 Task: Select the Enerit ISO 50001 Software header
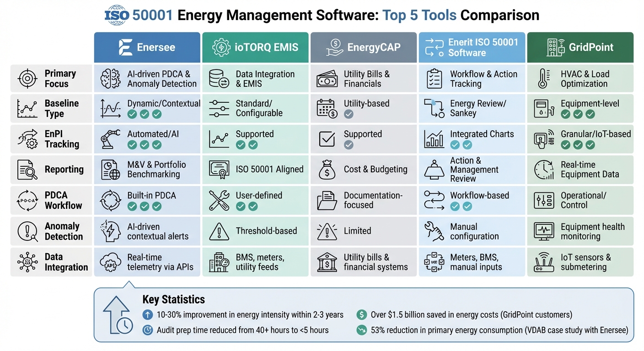pyautogui.click(x=472, y=48)
